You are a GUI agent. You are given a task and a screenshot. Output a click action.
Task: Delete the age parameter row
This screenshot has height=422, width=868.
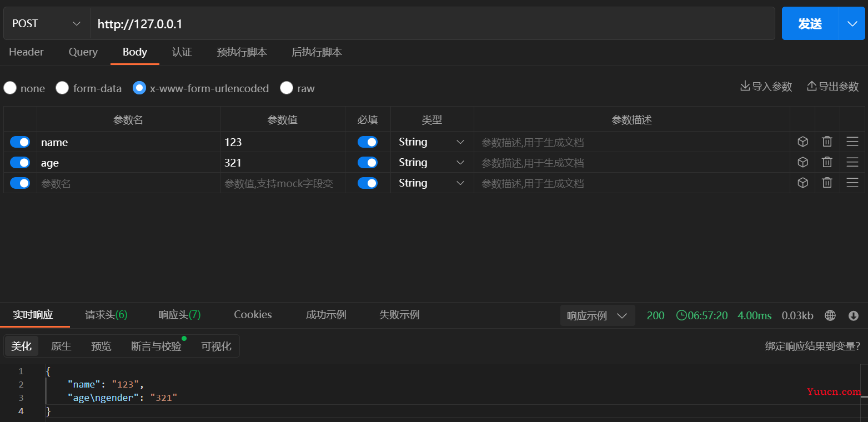[x=827, y=163]
